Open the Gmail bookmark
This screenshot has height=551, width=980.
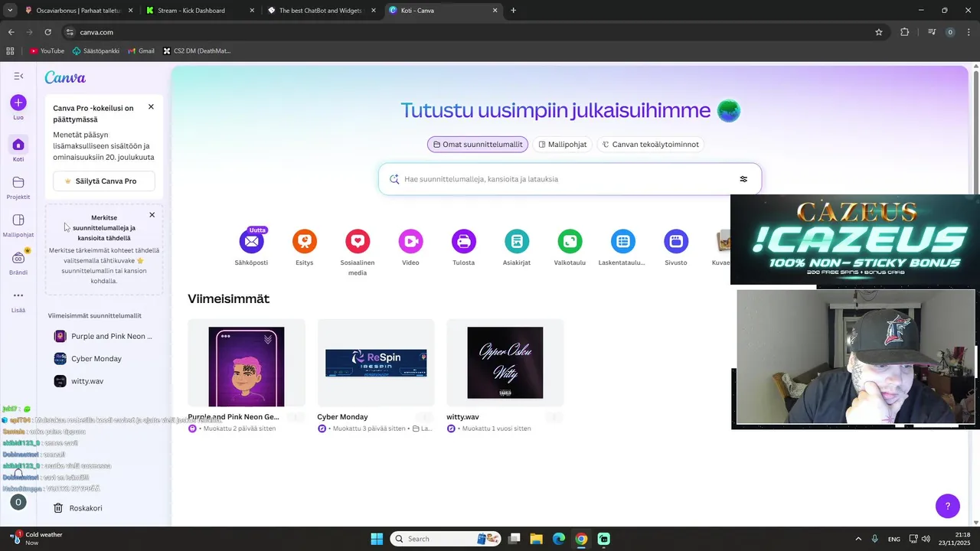click(x=141, y=51)
